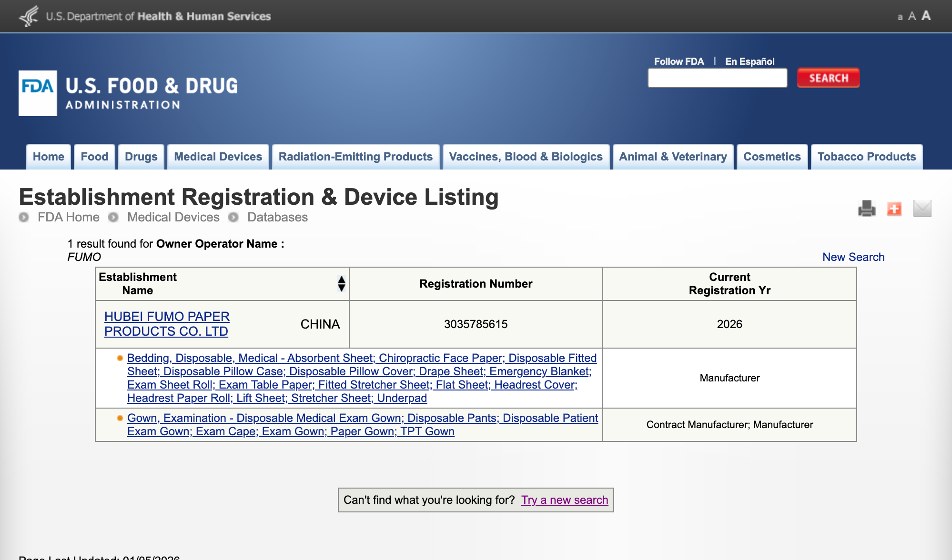The image size is (952, 560).
Task: Open the Animal & Veterinary tab
Action: [673, 157]
